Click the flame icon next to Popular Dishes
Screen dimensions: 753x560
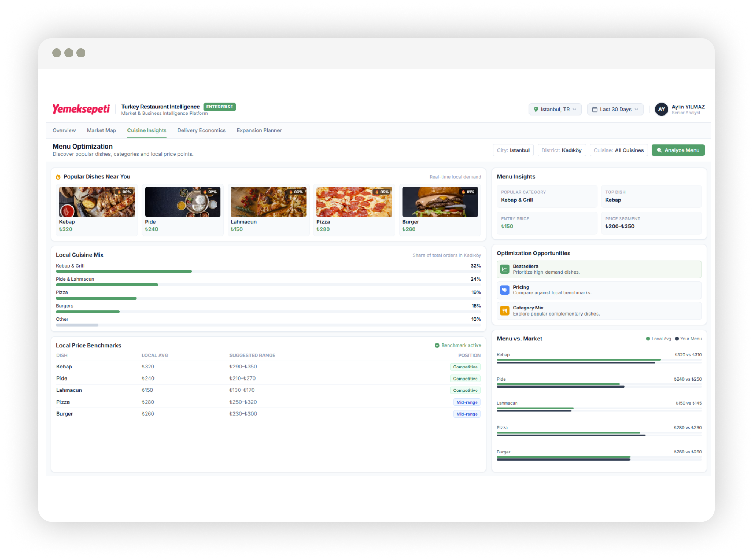click(x=58, y=177)
